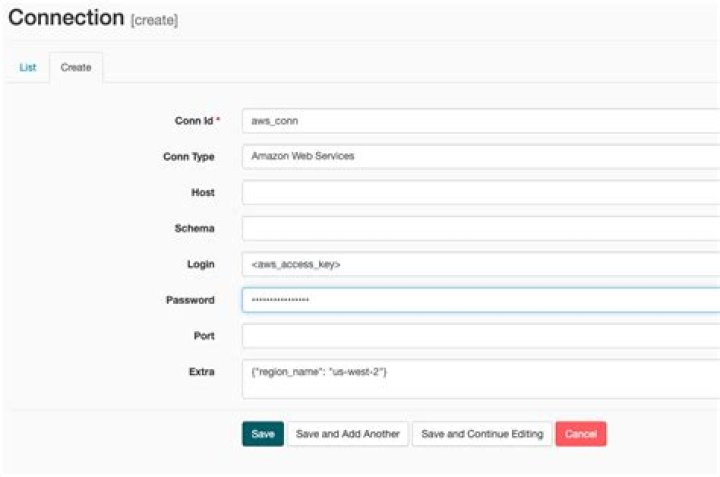Click Save and Add Another
The width and height of the screenshot is (720, 477).
coord(347,434)
